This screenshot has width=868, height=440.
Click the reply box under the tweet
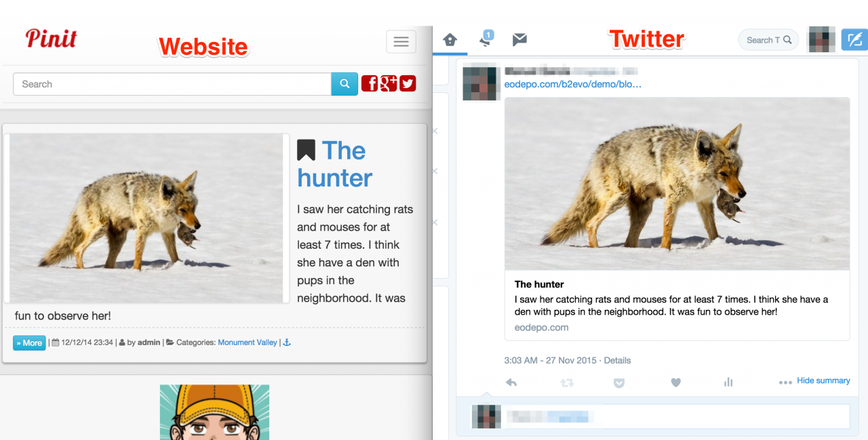point(660,416)
